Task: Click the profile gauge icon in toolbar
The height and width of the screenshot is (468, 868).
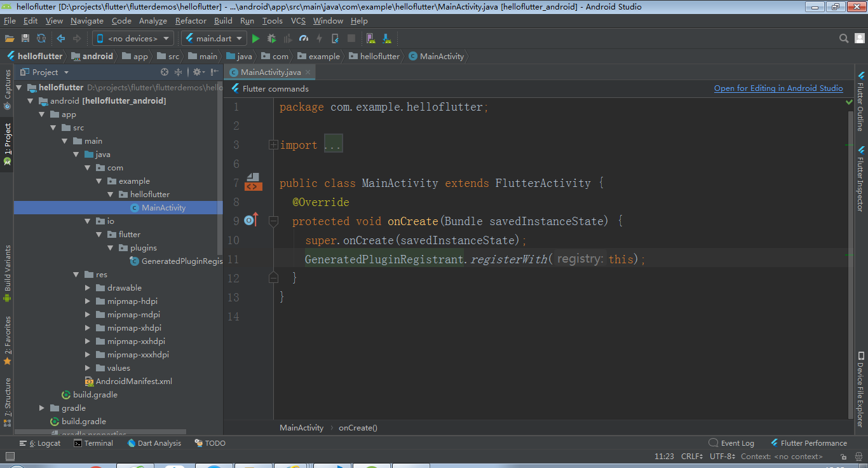Action: click(304, 38)
